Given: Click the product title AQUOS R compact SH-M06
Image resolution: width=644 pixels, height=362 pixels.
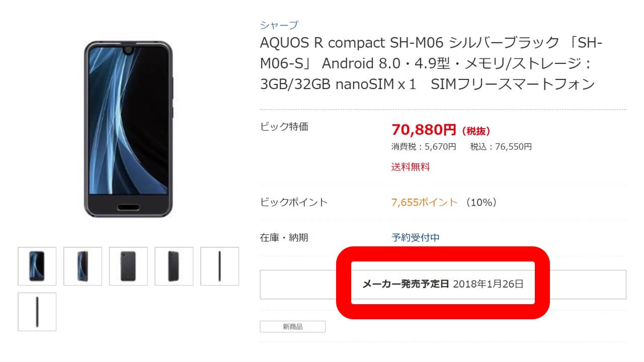Looking at the screenshot, I should pos(431,63).
